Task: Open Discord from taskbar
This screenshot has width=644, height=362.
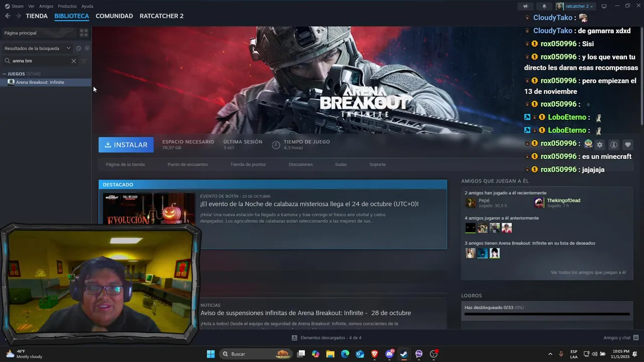Action: click(389, 354)
